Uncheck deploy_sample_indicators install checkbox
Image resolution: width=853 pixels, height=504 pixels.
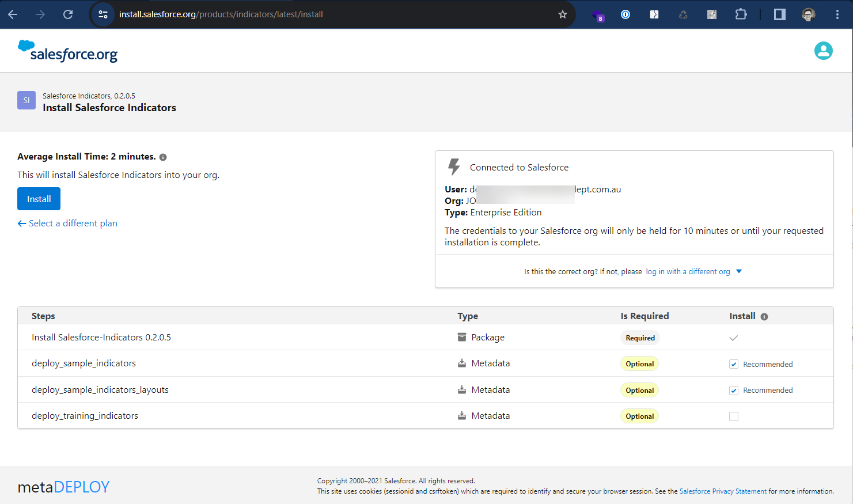tap(734, 364)
